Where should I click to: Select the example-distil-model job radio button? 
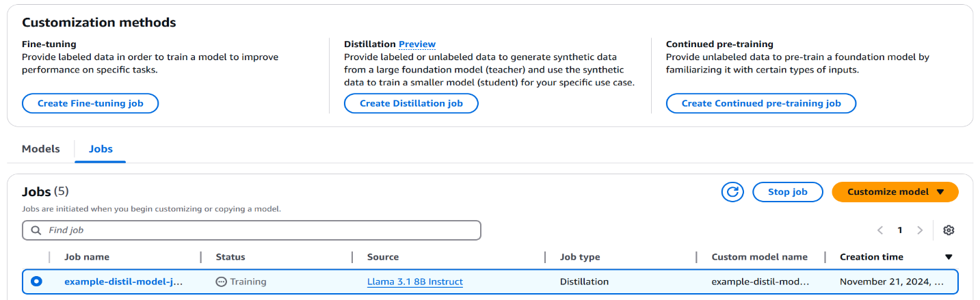pos(36,281)
